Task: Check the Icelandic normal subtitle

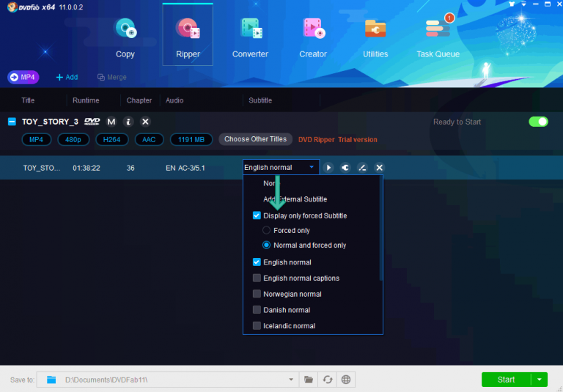Action: [x=257, y=326]
